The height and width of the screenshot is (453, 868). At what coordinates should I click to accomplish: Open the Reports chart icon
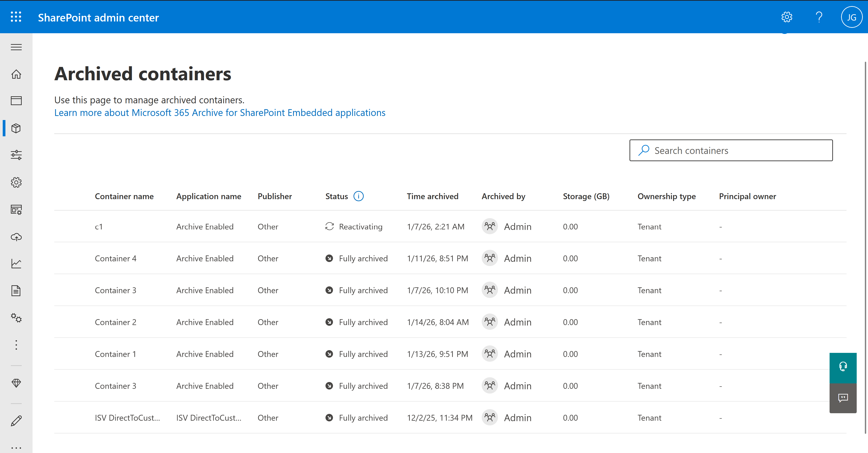tap(16, 264)
